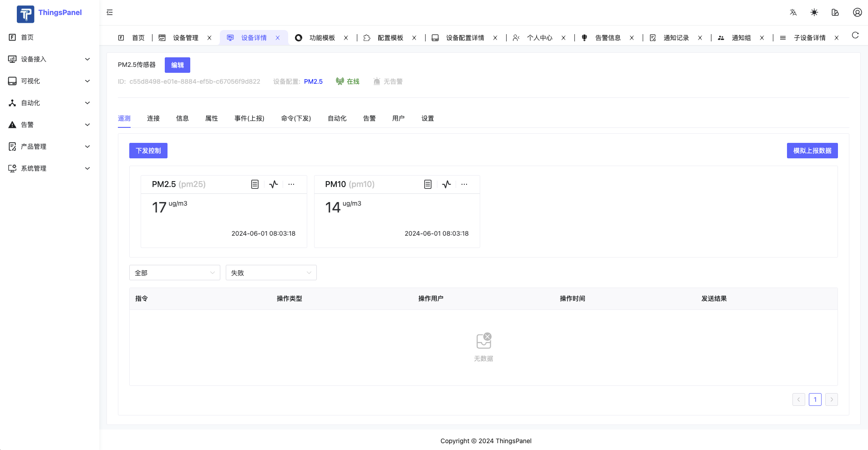
Task: Collapse the sidebar menu toggle icon
Action: click(110, 12)
